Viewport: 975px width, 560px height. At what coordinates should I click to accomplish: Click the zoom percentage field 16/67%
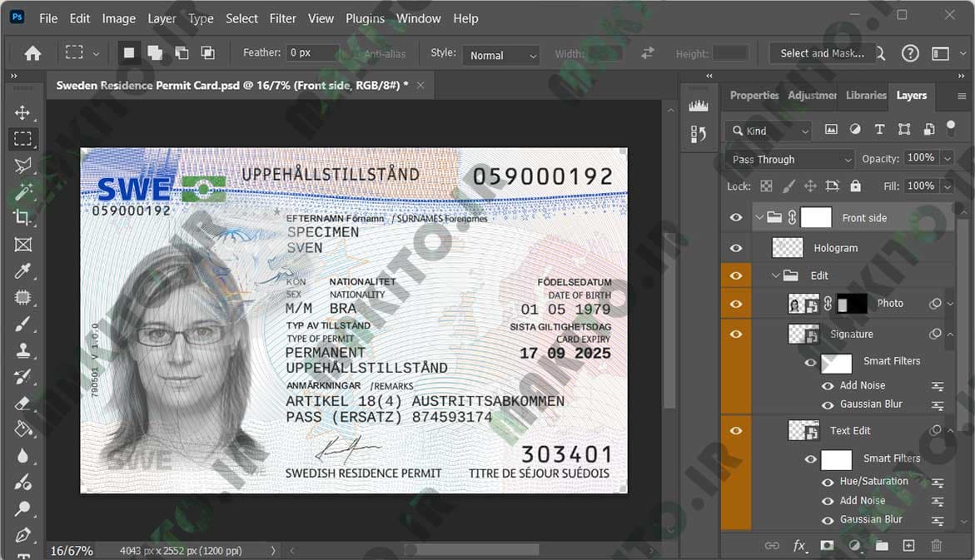(72, 551)
